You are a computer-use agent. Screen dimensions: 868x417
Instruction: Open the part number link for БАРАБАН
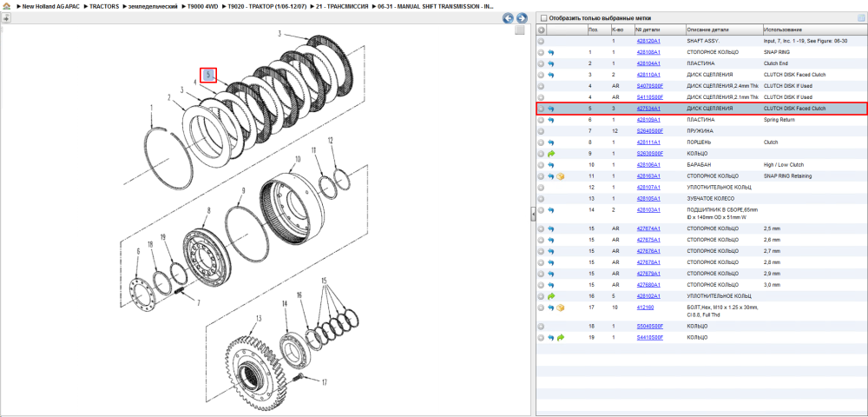pyautogui.click(x=648, y=165)
